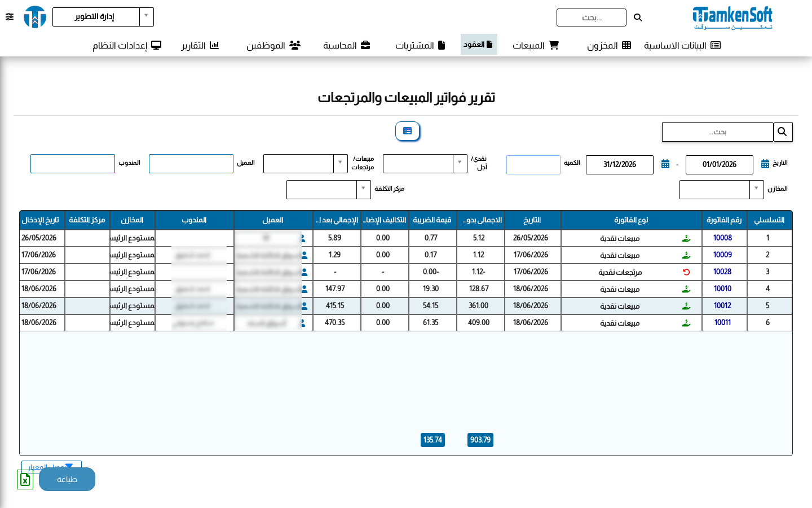Open calendar for start date 01/01/2026
812x508 pixels.
tap(765, 164)
